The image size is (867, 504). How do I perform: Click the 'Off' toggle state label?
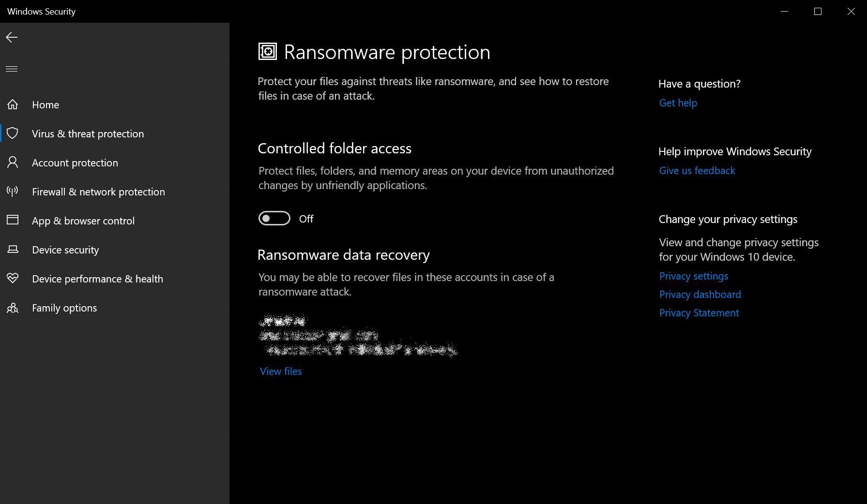point(306,219)
